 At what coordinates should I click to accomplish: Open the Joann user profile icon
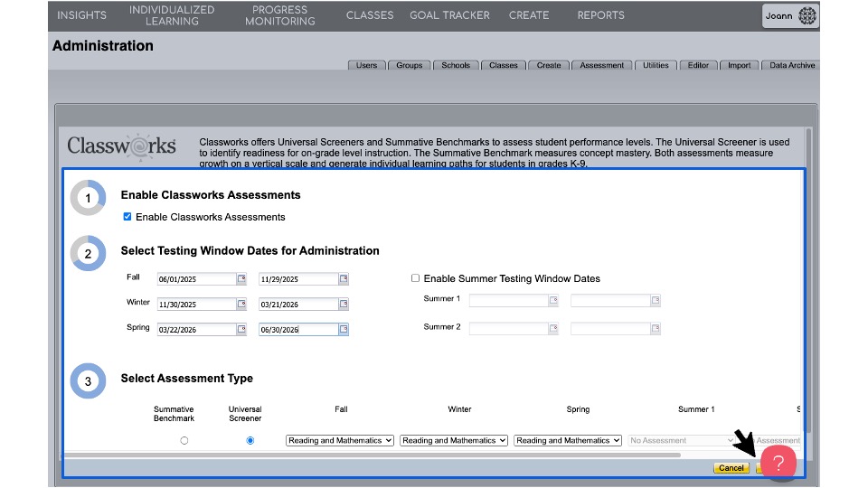pyautogui.click(x=807, y=15)
